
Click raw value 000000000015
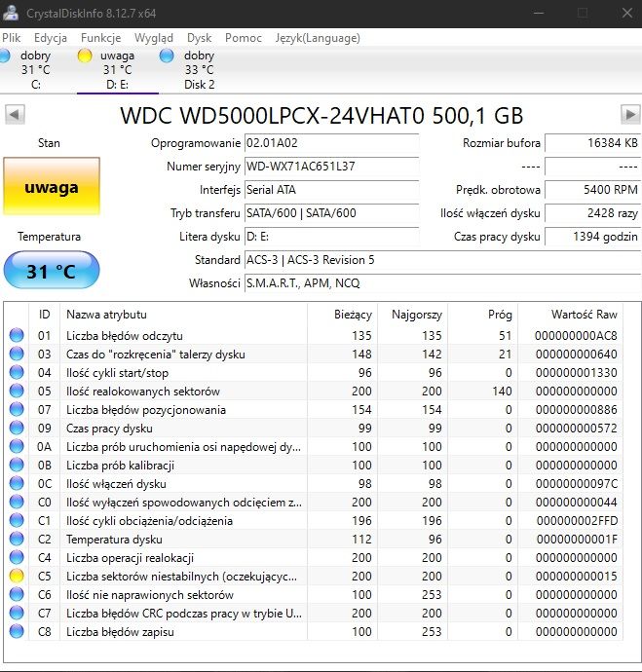click(x=577, y=576)
